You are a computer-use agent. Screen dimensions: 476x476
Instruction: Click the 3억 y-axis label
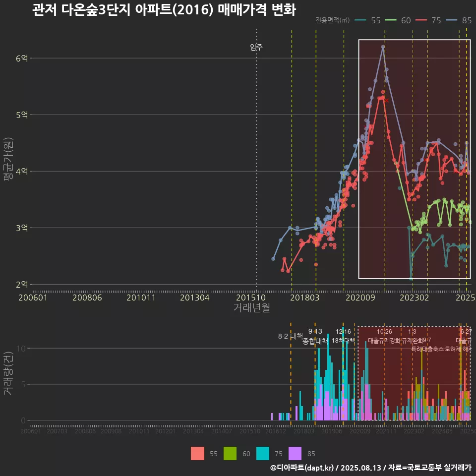click(x=22, y=228)
